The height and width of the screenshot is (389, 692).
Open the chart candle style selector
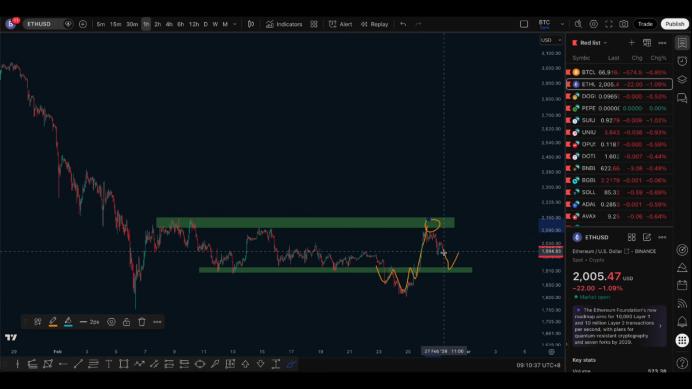(x=251, y=24)
